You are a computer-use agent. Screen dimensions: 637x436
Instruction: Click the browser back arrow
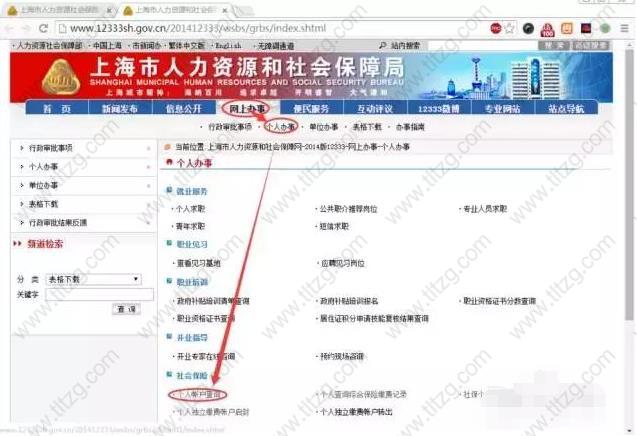point(9,28)
